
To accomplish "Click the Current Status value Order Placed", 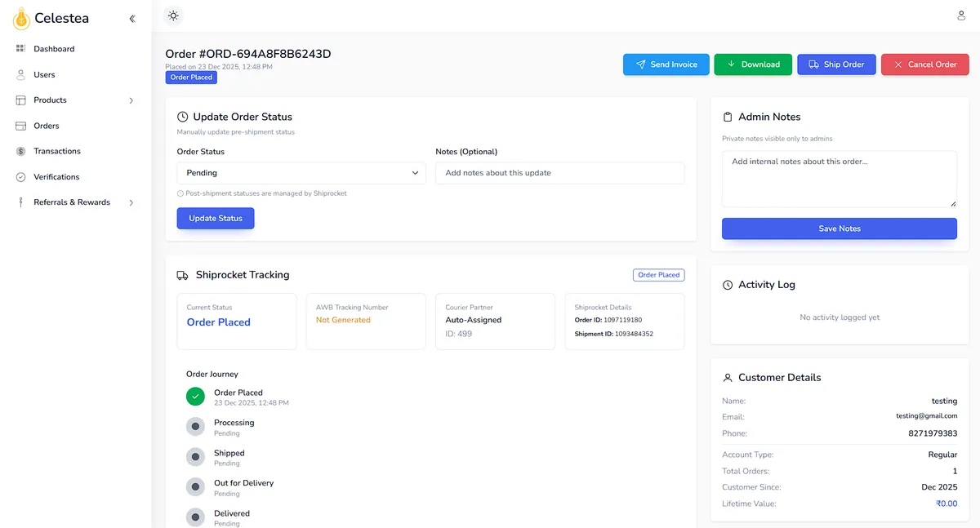I will coord(219,322).
